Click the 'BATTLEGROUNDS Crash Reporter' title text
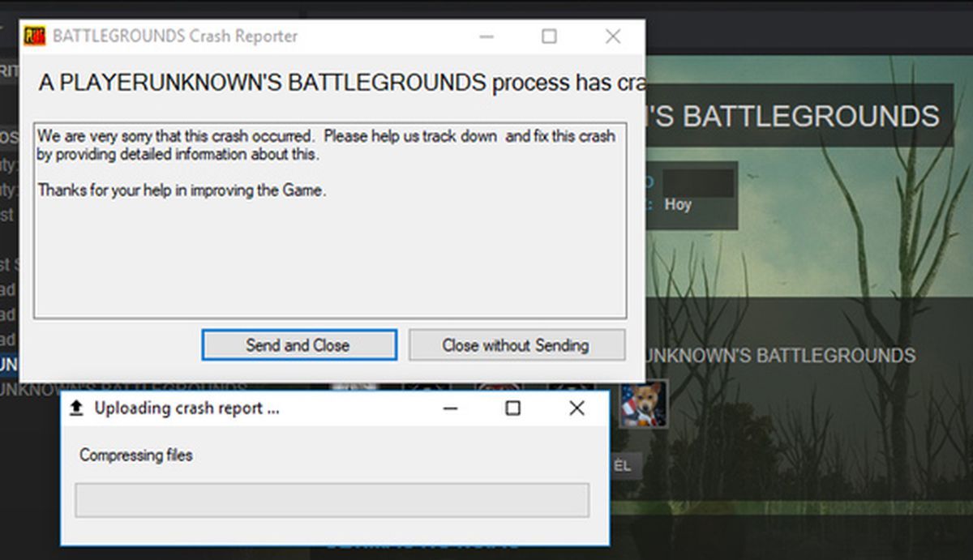The width and height of the screenshot is (973, 560). click(175, 36)
